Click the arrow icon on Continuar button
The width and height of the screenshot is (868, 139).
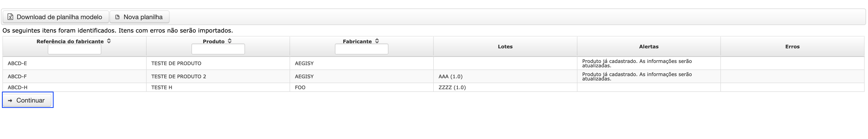point(10,101)
